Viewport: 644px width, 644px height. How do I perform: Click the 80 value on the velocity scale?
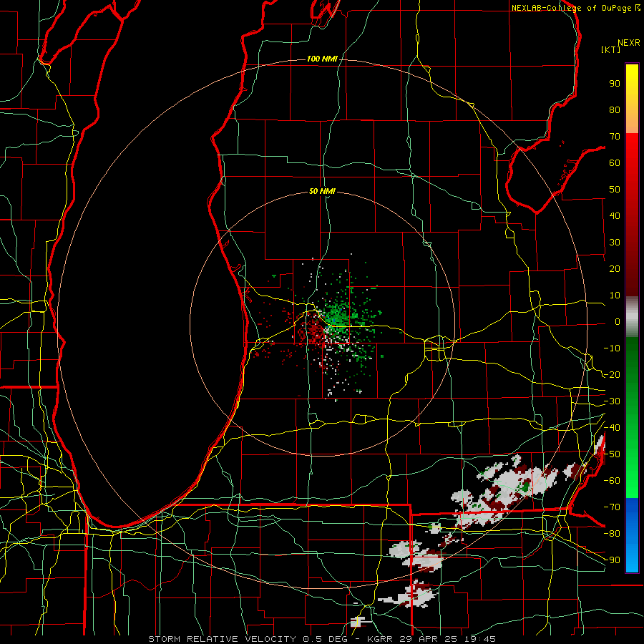point(615,110)
